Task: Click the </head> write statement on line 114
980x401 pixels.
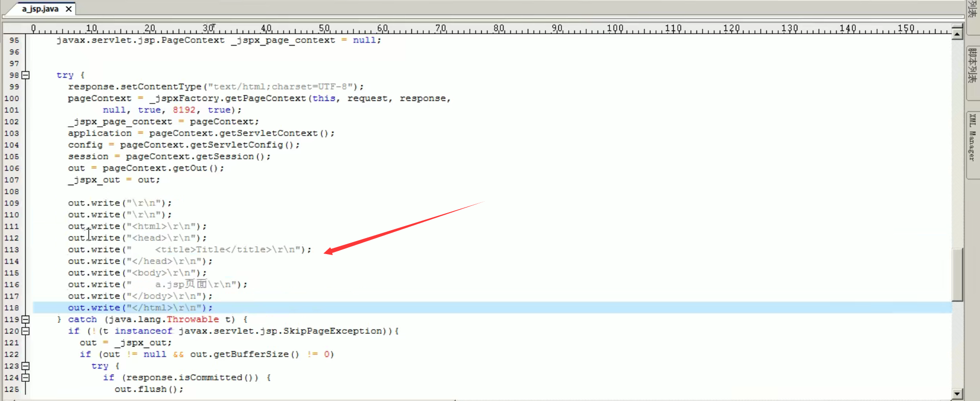Action: [140, 261]
